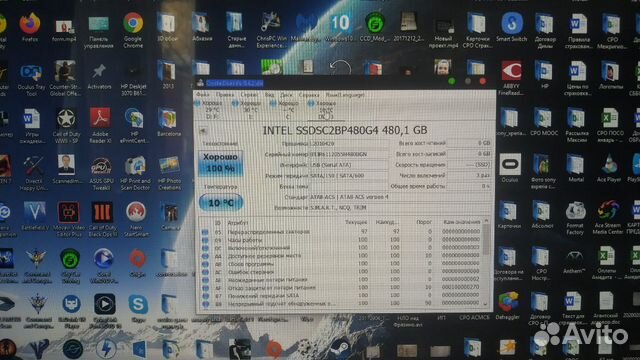Open the Файл menu in CrystalDiskInfo
640x360 pixels.
tap(202, 95)
